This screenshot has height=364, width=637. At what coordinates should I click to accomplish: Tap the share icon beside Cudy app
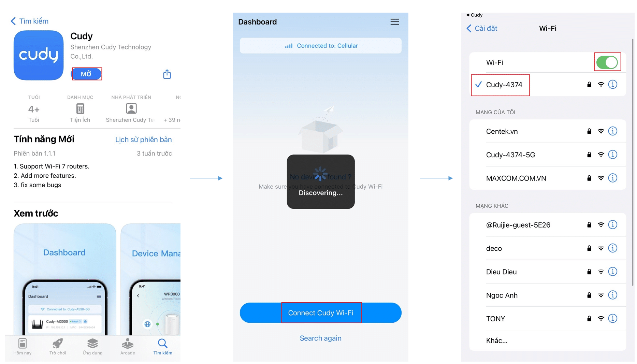coord(167,74)
